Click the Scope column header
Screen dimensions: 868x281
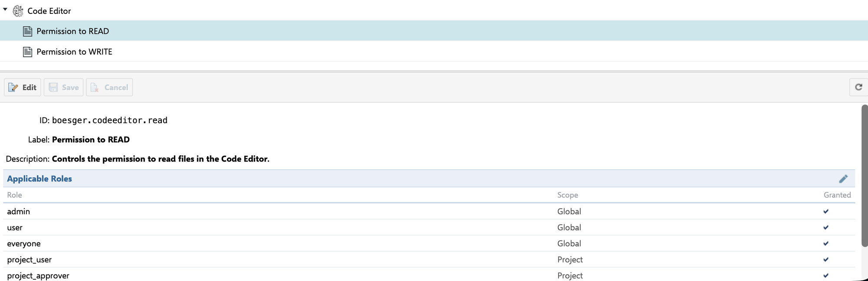pyautogui.click(x=567, y=195)
